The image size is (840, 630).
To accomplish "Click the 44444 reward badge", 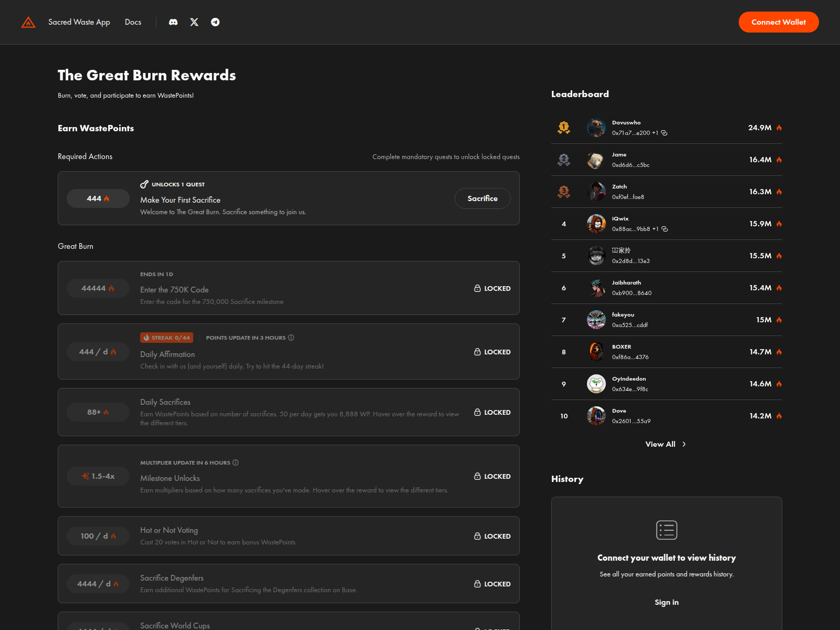I will click(98, 288).
